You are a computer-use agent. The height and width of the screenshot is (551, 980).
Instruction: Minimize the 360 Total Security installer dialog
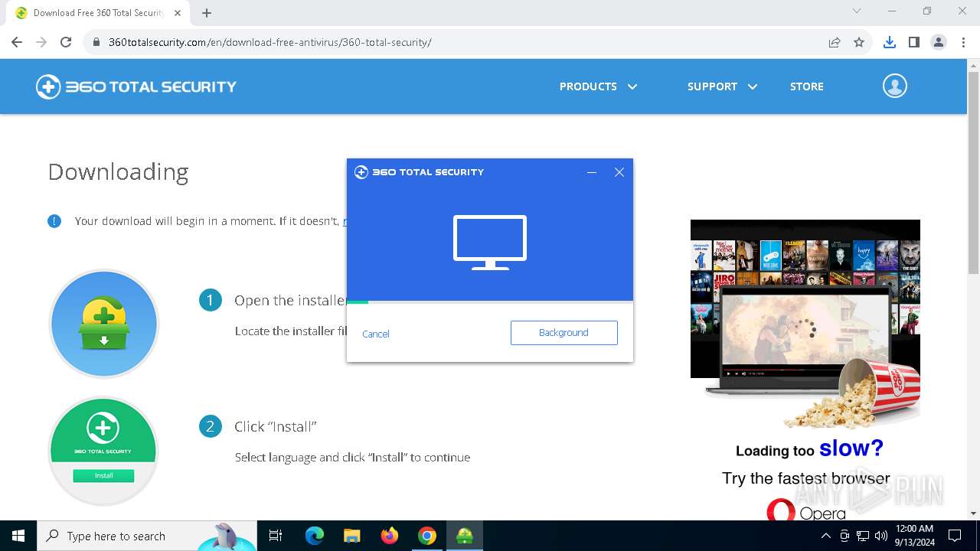(592, 172)
